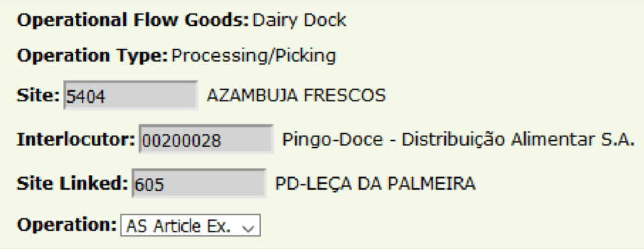Select the AS Article Ex. option text
This screenshot has height=249, width=644.
point(178,226)
